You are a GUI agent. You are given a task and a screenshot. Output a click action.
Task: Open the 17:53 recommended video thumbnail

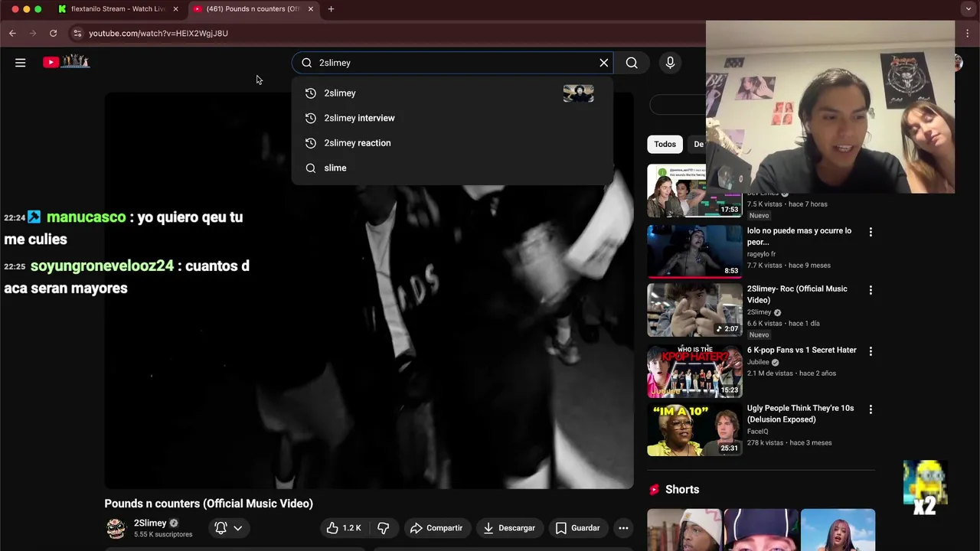click(695, 191)
